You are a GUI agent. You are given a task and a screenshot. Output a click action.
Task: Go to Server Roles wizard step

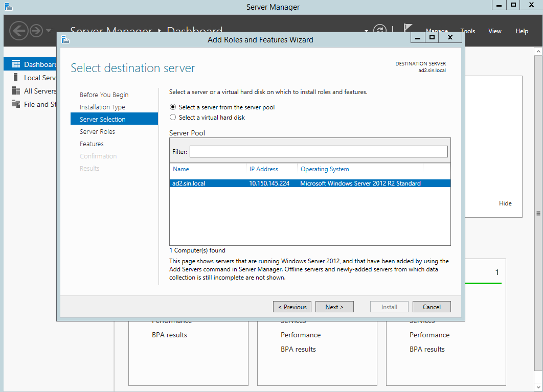tap(97, 131)
